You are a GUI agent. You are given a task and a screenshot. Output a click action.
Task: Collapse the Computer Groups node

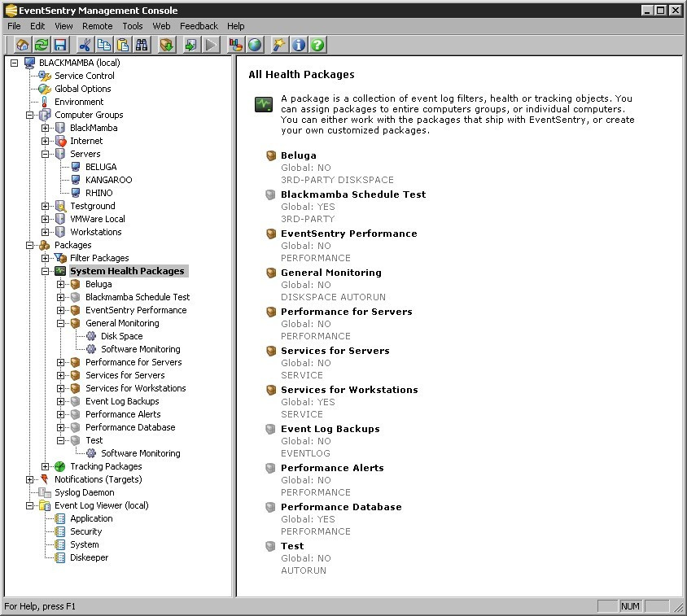pyautogui.click(x=29, y=116)
